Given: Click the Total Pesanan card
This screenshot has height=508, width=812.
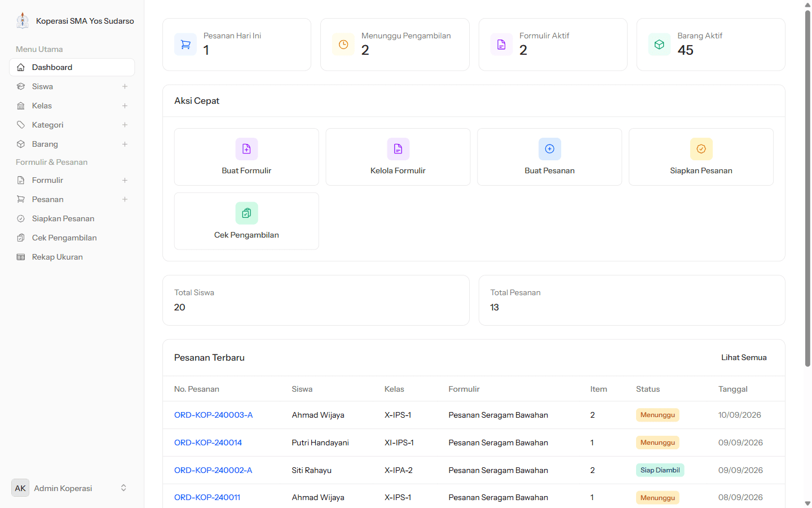Looking at the screenshot, I should 632,300.
